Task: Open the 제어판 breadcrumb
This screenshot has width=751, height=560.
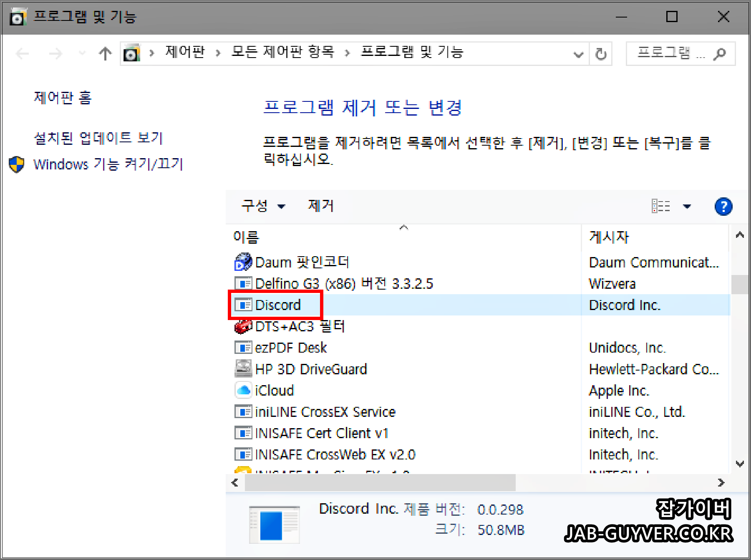Action: [185, 52]
